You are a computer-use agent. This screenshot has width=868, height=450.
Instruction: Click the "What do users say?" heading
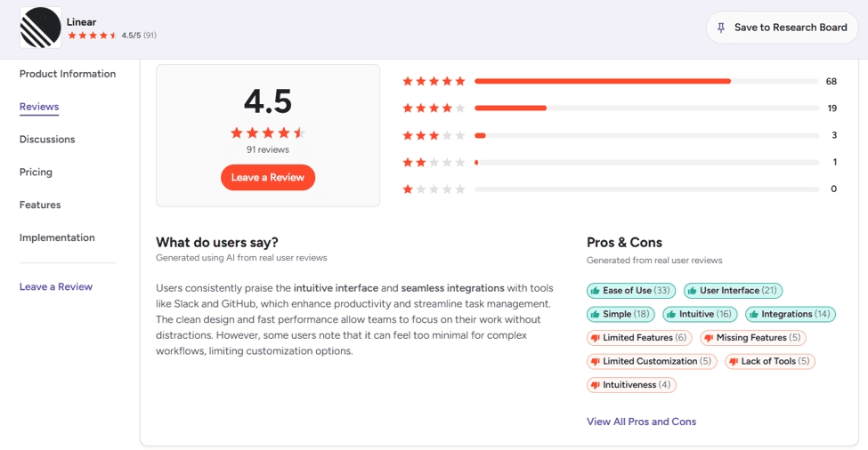tap(217, 243)
